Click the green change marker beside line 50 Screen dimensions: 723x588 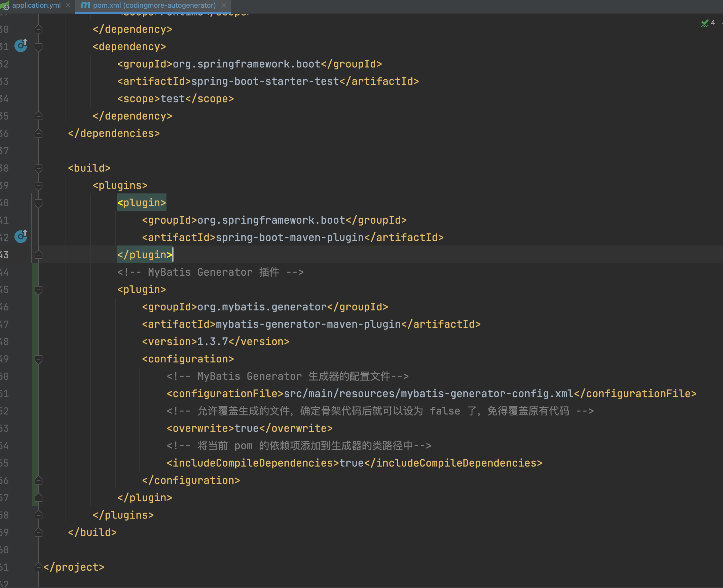click(x=35, y=376)
